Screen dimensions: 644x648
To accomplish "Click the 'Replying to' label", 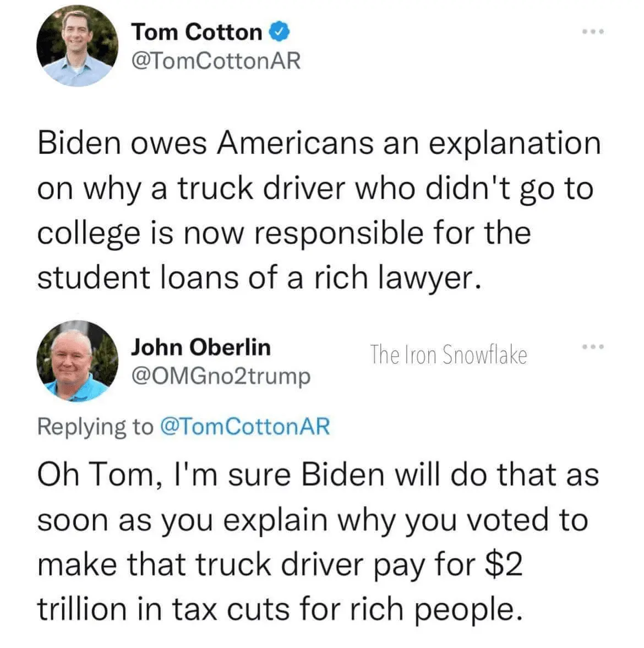I will (95, 426).
